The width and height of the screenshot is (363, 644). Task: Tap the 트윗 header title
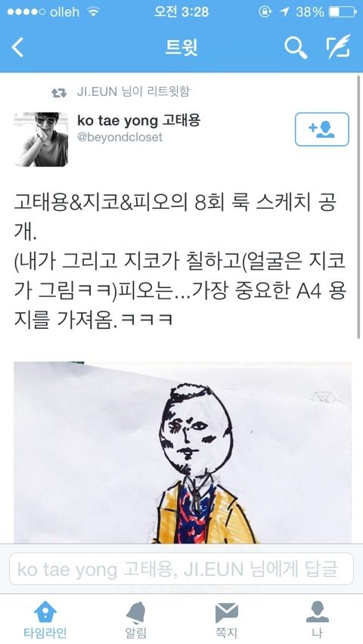pos(181,47)
